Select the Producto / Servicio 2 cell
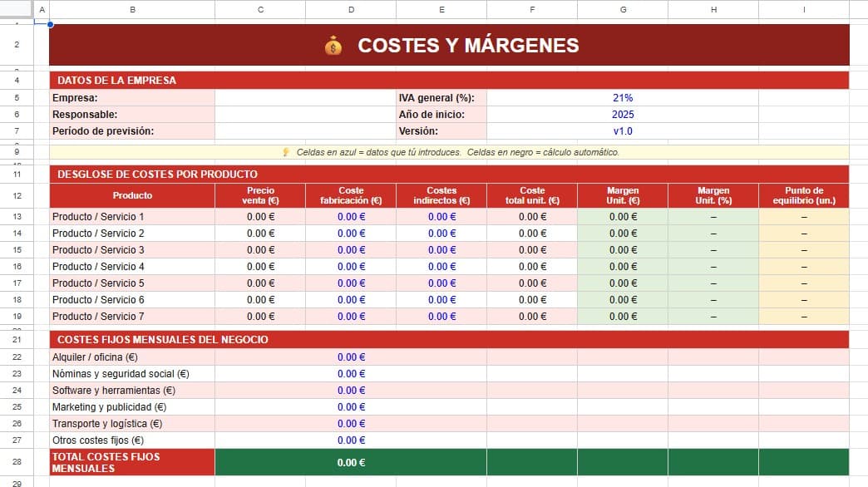Viewport: 868px width, 487px height. pos(132,233)
